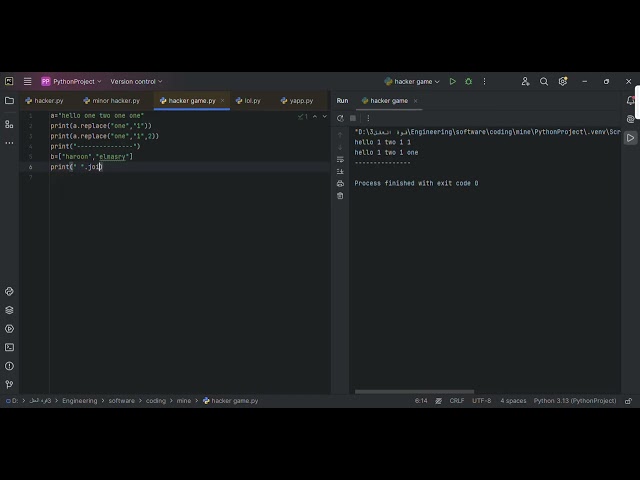Image resolution: width=640 pixels, height=480 pixels.
Task: Open 4 spaces indent settings
Action: (x=513, y=401)
